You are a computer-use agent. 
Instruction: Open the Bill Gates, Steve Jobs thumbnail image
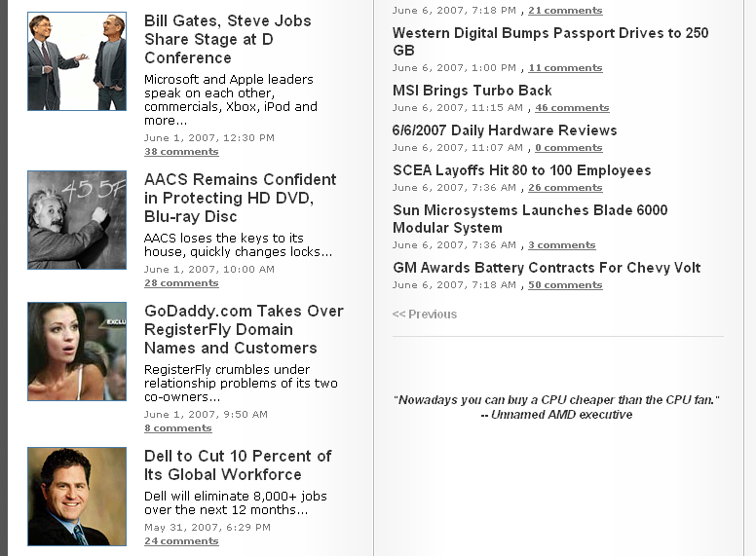click(77, 61)
